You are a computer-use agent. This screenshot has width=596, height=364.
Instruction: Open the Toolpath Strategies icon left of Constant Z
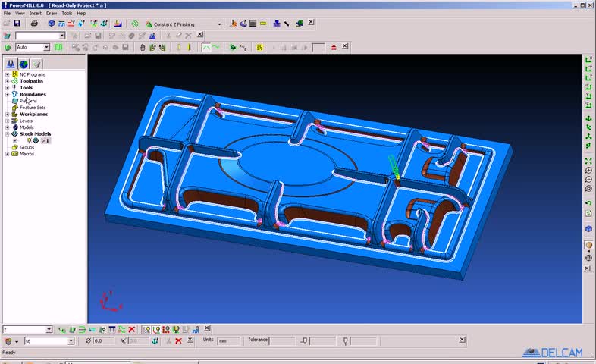coord(135,24)
